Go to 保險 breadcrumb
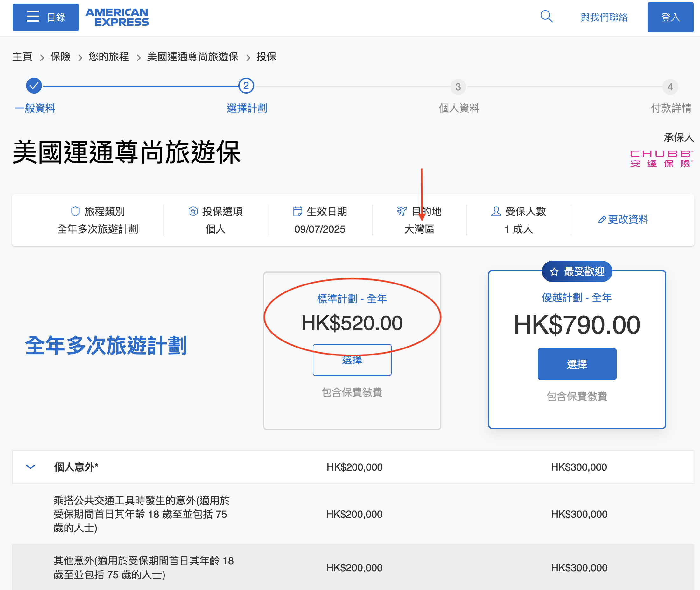This screenshot has height=590, width=700. (x=60, y=57)
